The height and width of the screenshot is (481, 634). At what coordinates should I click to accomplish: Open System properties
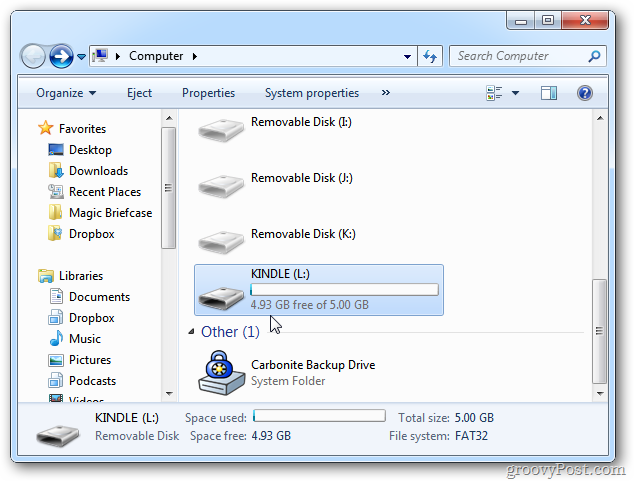312,93
